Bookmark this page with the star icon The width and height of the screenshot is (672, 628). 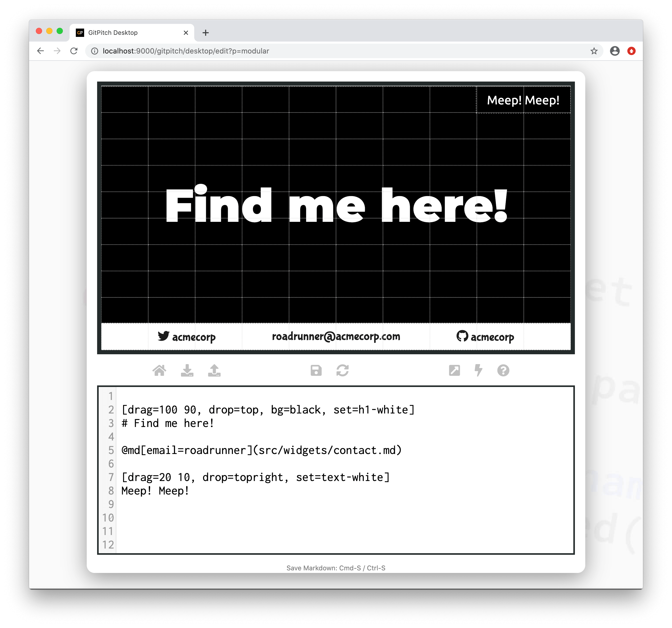[x=594, y=51]
